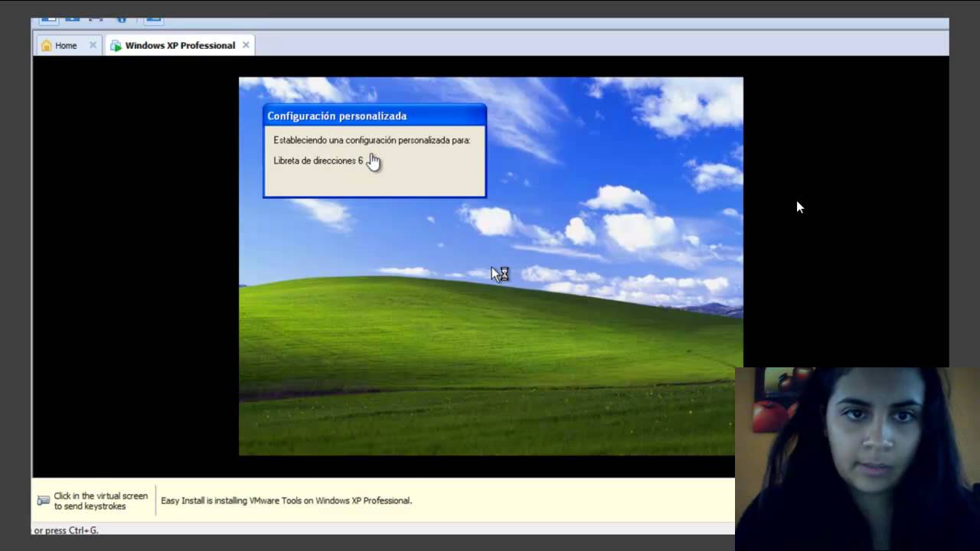
Task: Click 'Estableciendo una configuración personalizada para:' text
Action: [x=372, y=140]
